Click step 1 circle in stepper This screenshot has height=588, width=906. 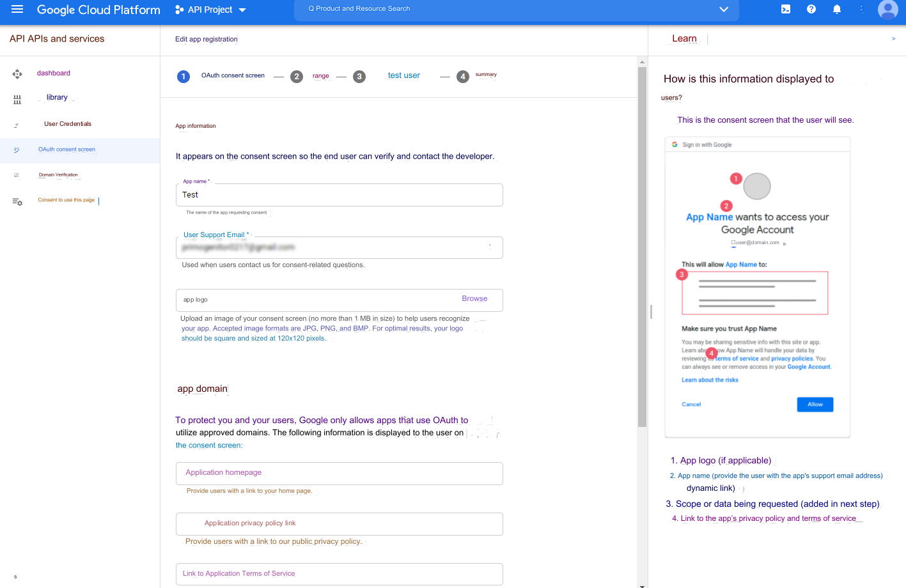[x=184, y=77]
